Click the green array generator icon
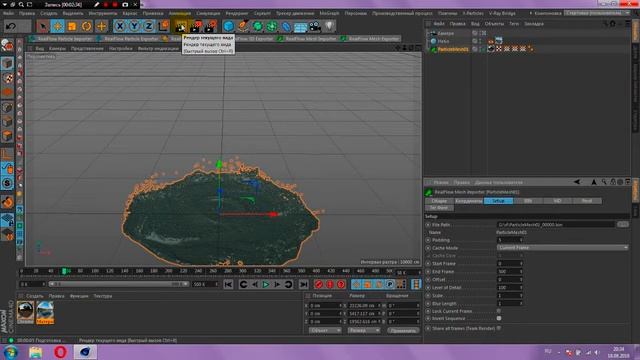Viewport: 640px width, 360px height. pos(272,27)
